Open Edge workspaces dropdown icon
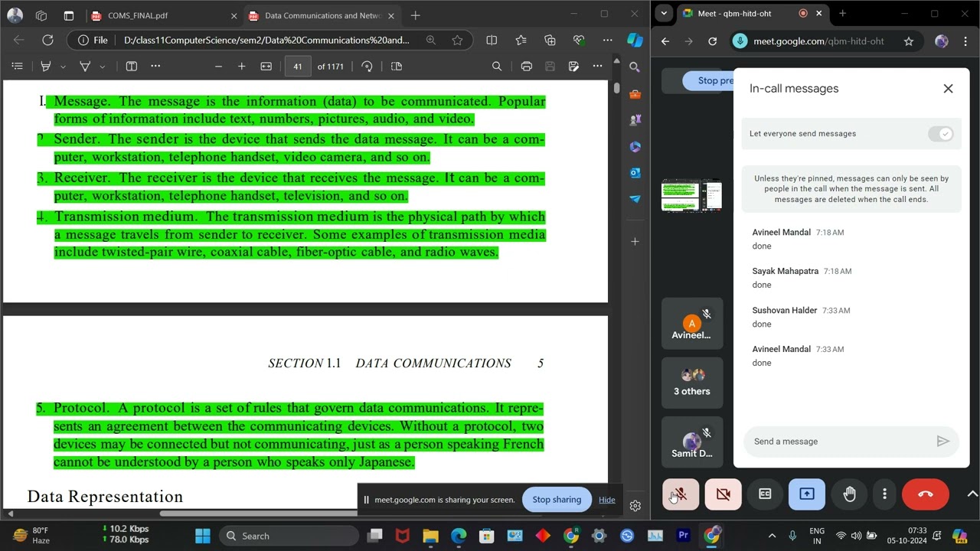Viewport: 980px width, 551px height. tap(41, 15)
